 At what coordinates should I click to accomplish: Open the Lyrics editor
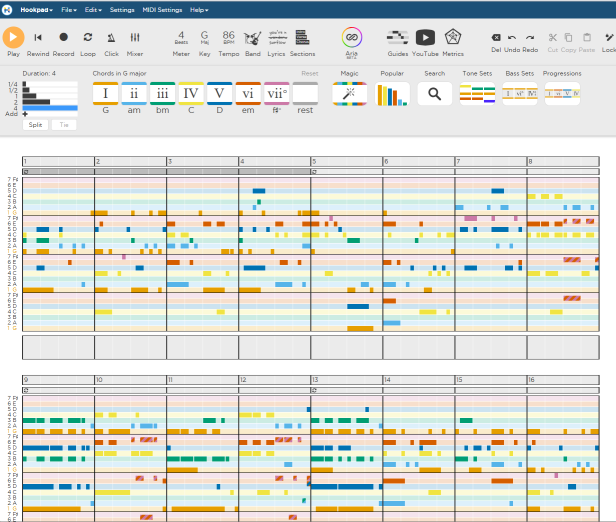pyautogui.click(x=277, y=38)
